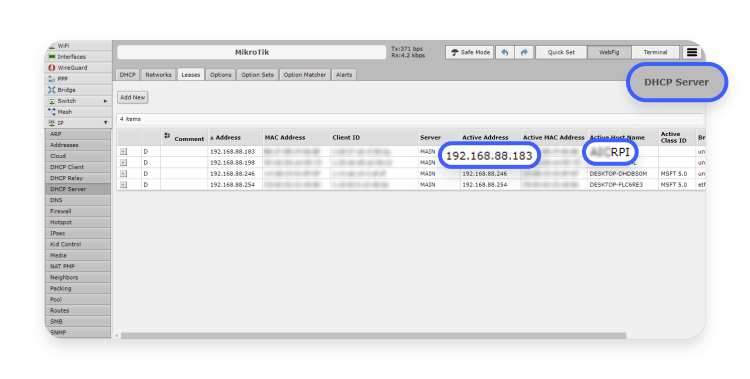Screen dimensions: 750x379
Task: Click the minus button for lease 192.168.88.246
Action: 123,174
